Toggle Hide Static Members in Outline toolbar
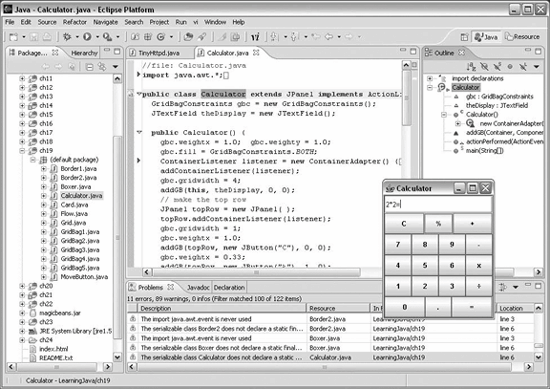This screenshot has width=550, height=389. click(x=497, y=66)
